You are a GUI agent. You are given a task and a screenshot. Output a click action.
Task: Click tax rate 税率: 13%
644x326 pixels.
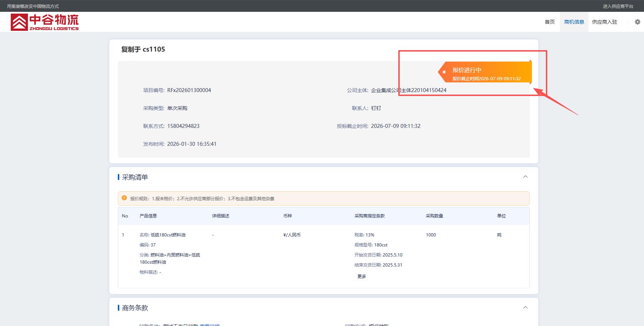click(364, 235)
